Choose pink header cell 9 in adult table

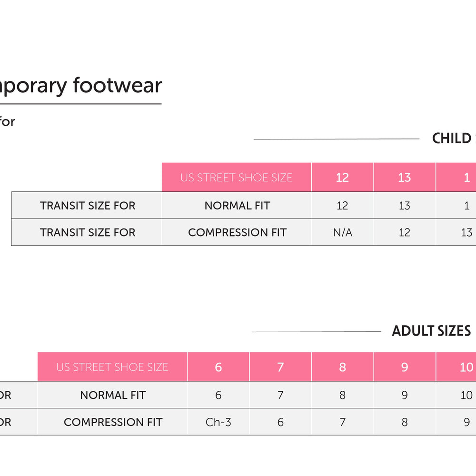(x=404, y=367)
